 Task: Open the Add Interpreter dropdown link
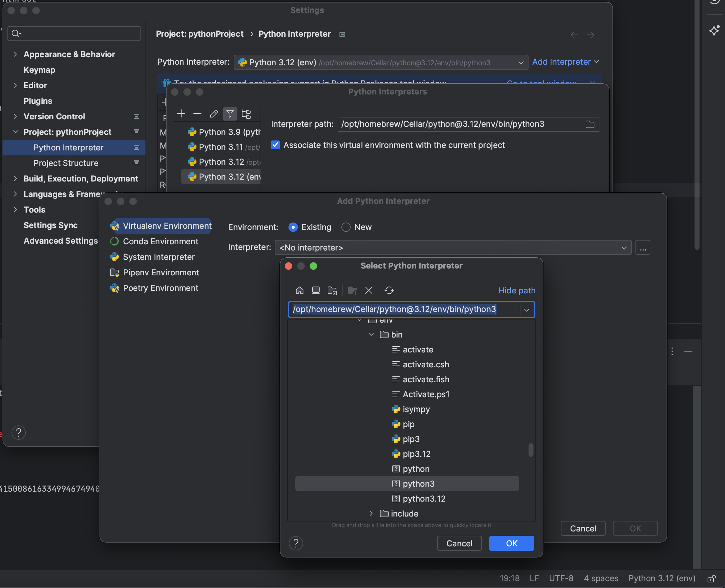tap(566, 62)
